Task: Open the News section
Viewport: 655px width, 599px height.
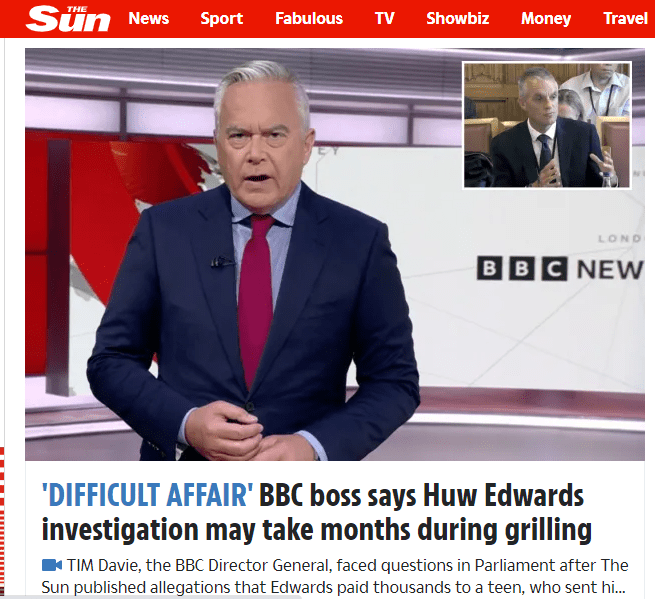Action: tap(149, 18)
